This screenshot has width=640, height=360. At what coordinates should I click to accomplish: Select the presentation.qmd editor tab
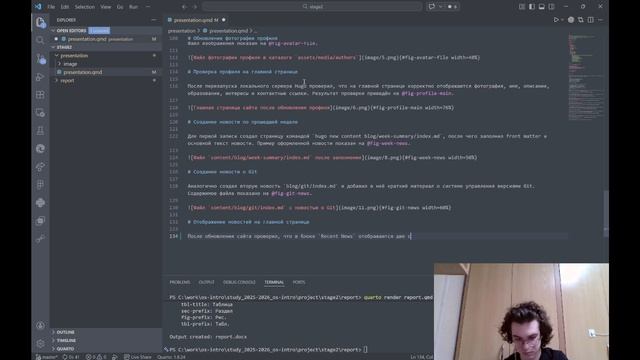click(197, 20)
